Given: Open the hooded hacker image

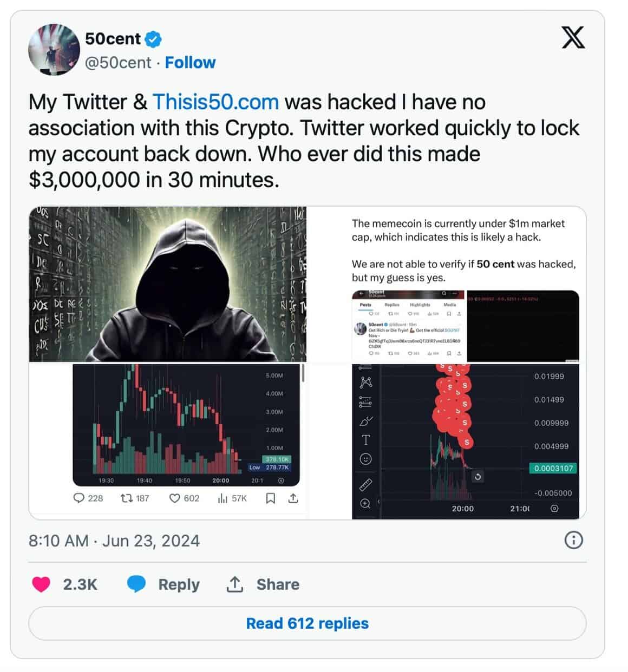Looking at the screenshot, I should click(x=168, y=284).
